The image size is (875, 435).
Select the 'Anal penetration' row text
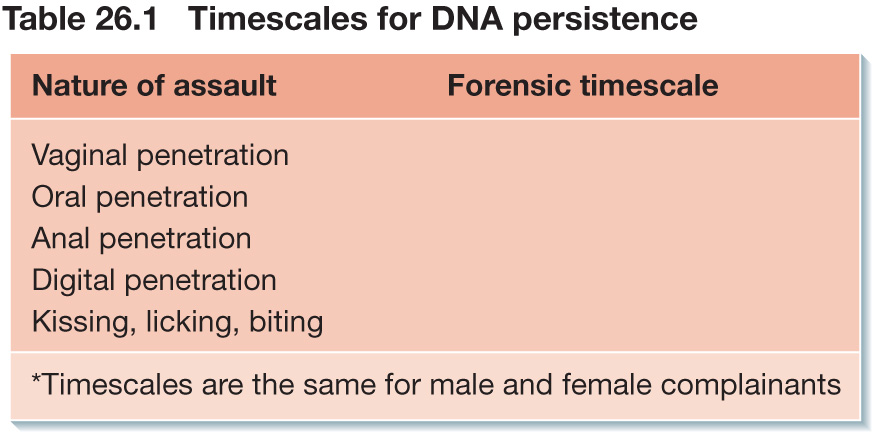(x=141, y=239)
